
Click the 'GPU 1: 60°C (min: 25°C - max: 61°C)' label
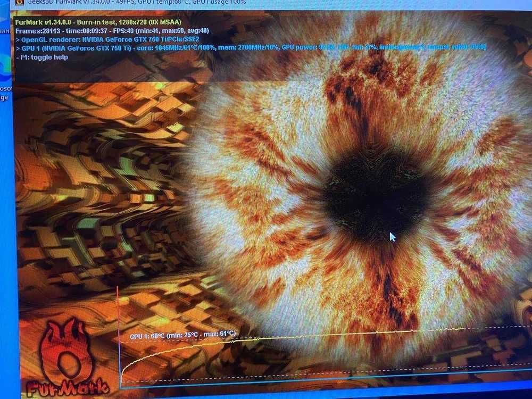pos(182,335)
